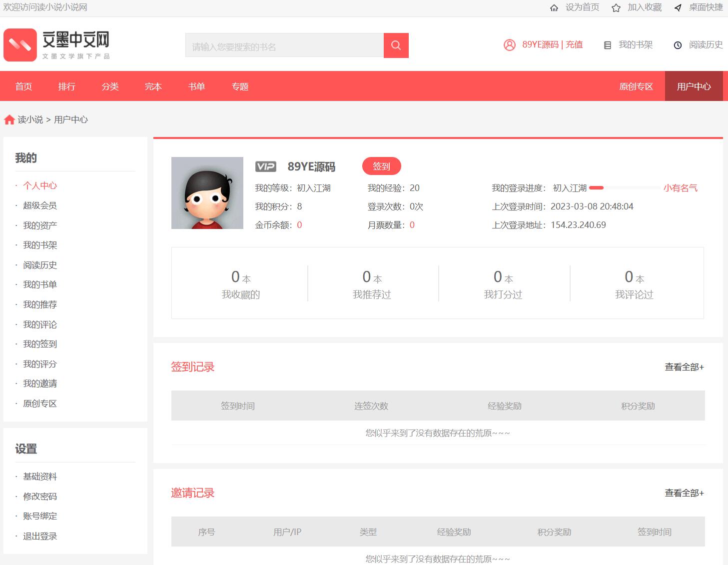Click the bookshelf icon beside 我的书架
The height and width of the screenshot is (565, 728).
pyautogui.click(x=608, y=45)
